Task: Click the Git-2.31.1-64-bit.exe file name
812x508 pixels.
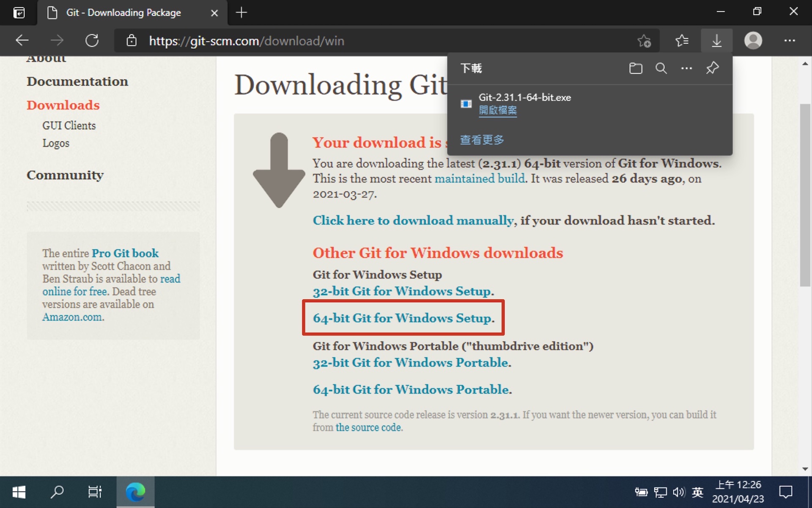Action: [525, 97]
